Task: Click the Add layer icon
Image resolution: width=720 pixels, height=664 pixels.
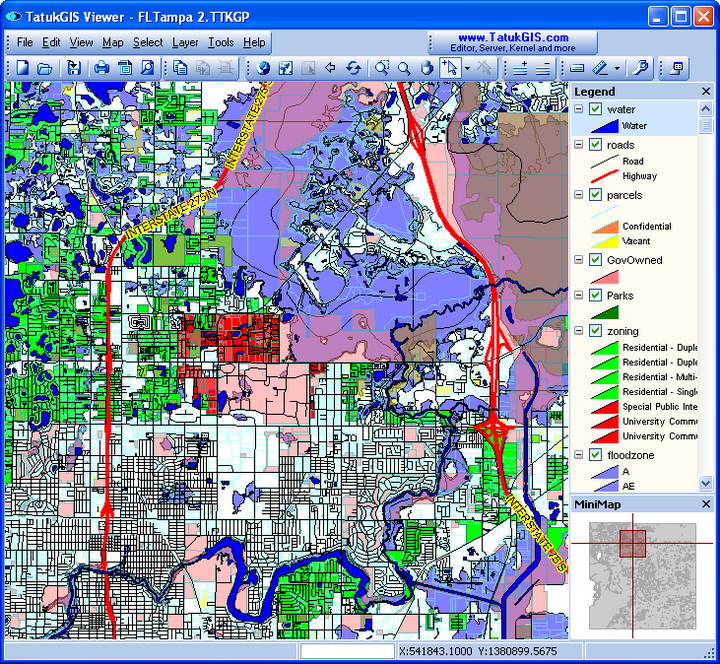Action: click(x=520, y=68)
